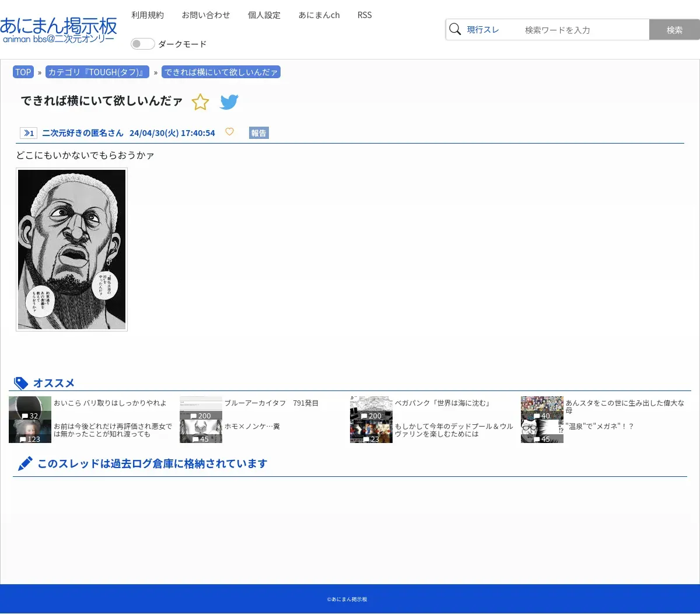Click the magnifying glass search icon
The image size is (700, 614).
[456, 29]
